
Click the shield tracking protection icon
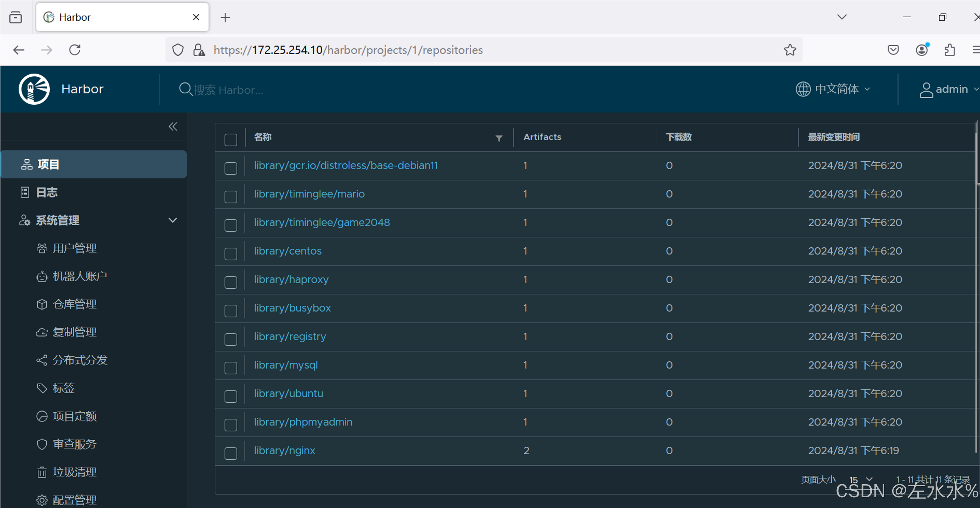pyautogui.click(x=178, y=50)
